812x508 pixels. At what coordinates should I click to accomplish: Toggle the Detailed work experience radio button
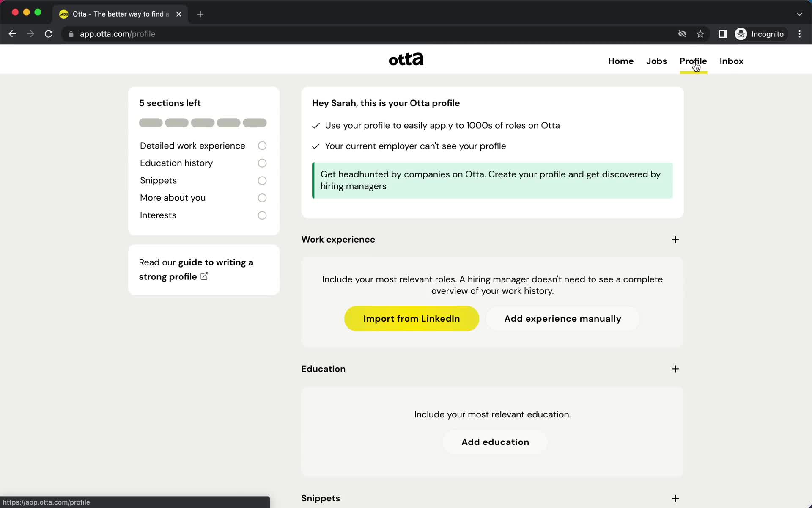(x=261, y=145)
